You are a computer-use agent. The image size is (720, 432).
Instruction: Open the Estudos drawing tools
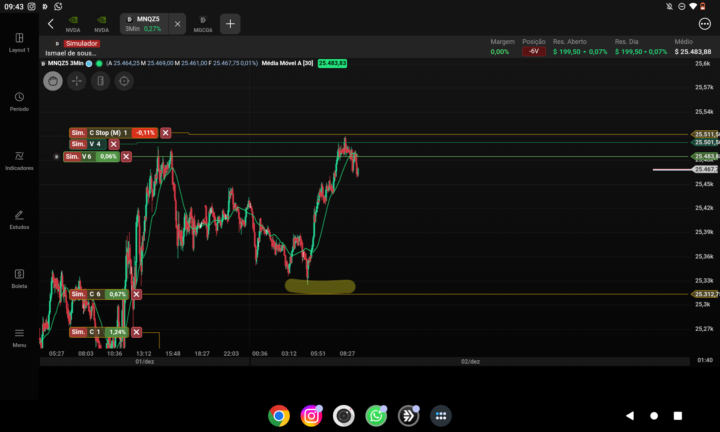[x=20, y=218]
